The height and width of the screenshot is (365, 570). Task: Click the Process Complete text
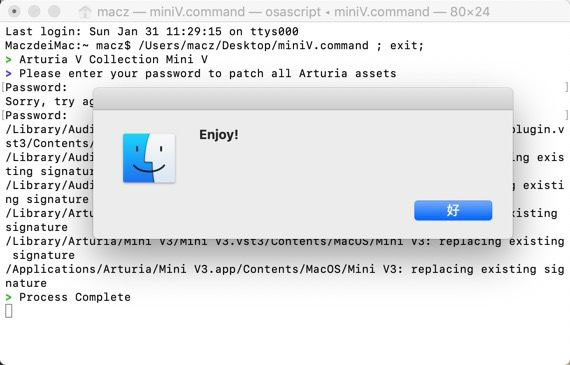[75, 297]
